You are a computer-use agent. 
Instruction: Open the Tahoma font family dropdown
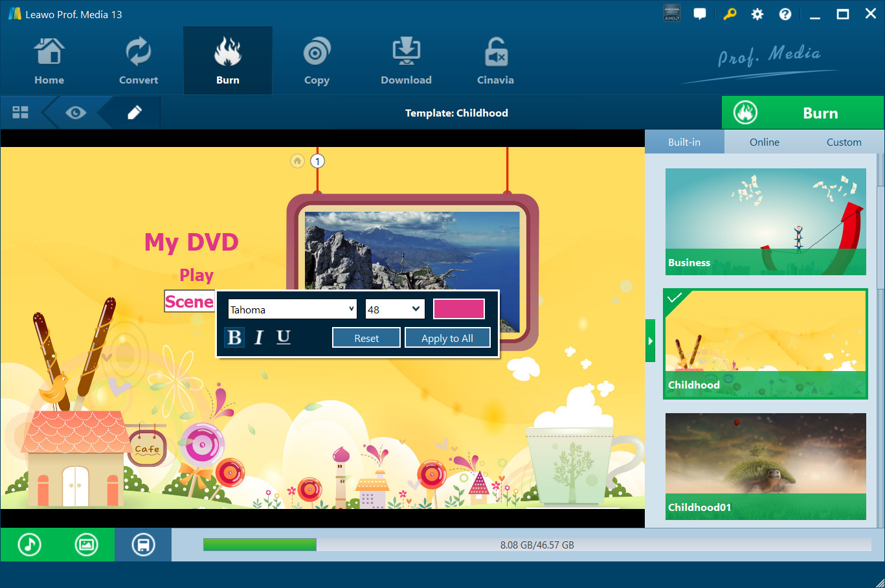click(x=292, y=309)
